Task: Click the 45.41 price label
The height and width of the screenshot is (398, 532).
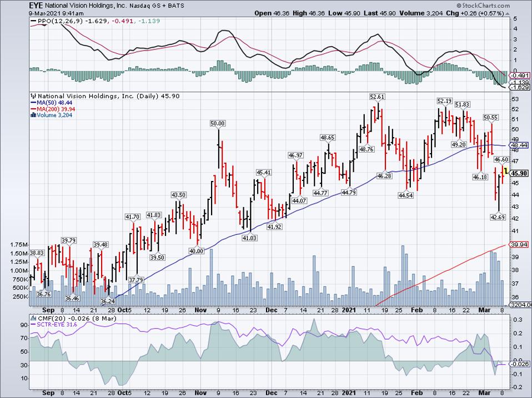Action: tap(264, 173)
